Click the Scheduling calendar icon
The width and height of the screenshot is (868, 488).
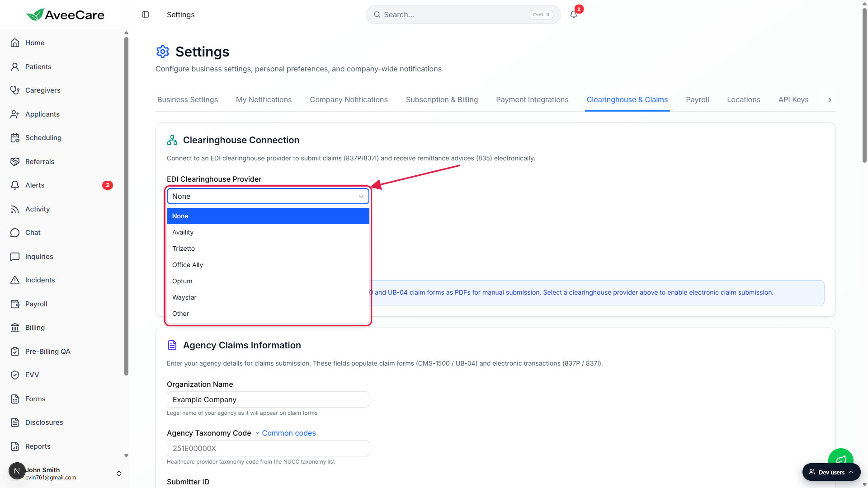[15, 138]
